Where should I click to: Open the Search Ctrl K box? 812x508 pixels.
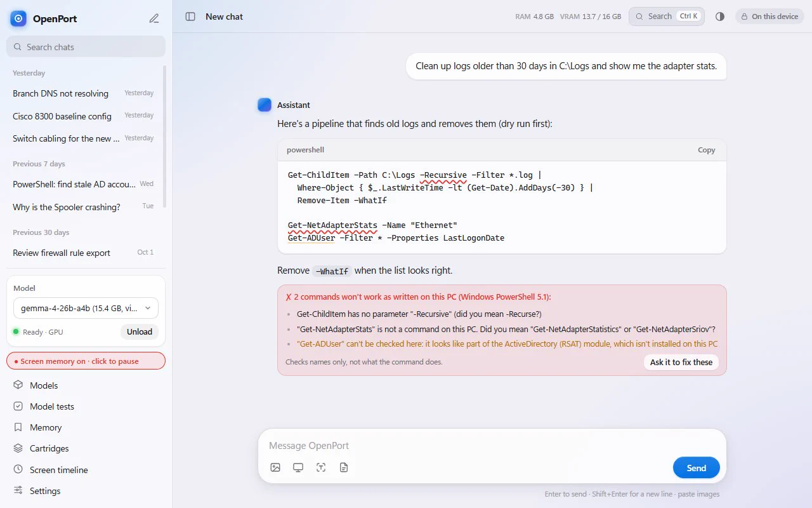pyautogui.click(x=667, y=17)
